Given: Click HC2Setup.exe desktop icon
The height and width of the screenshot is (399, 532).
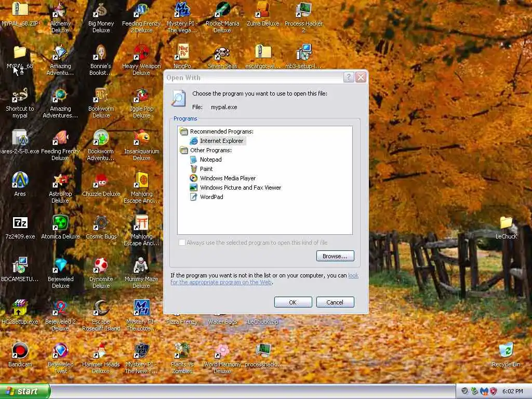Looking at the screenshot, I should click(x=20, y=313).
